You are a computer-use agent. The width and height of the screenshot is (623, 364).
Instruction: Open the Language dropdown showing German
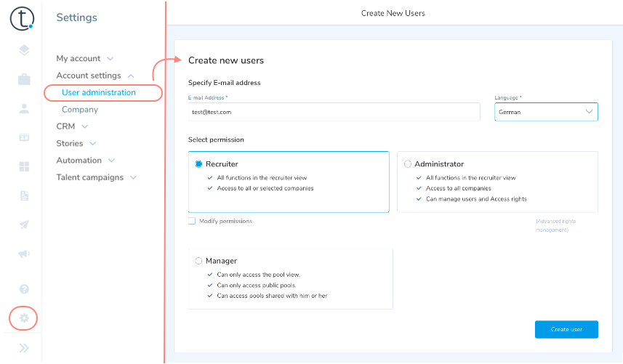click(546, 112)
